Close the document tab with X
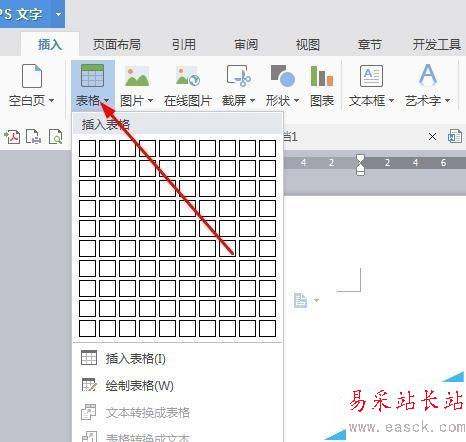 click(x=432, y=136)
